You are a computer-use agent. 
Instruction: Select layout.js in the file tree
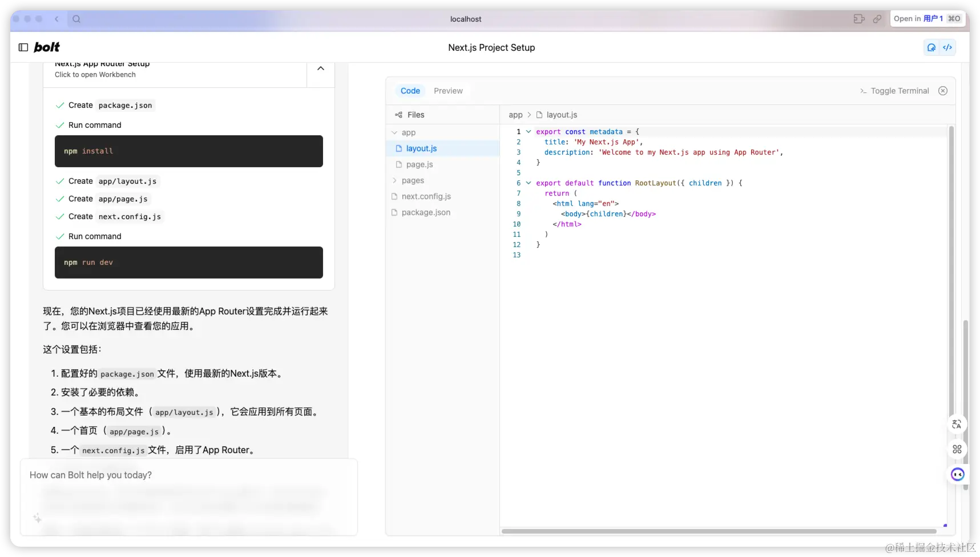click(x=443, y=148)
